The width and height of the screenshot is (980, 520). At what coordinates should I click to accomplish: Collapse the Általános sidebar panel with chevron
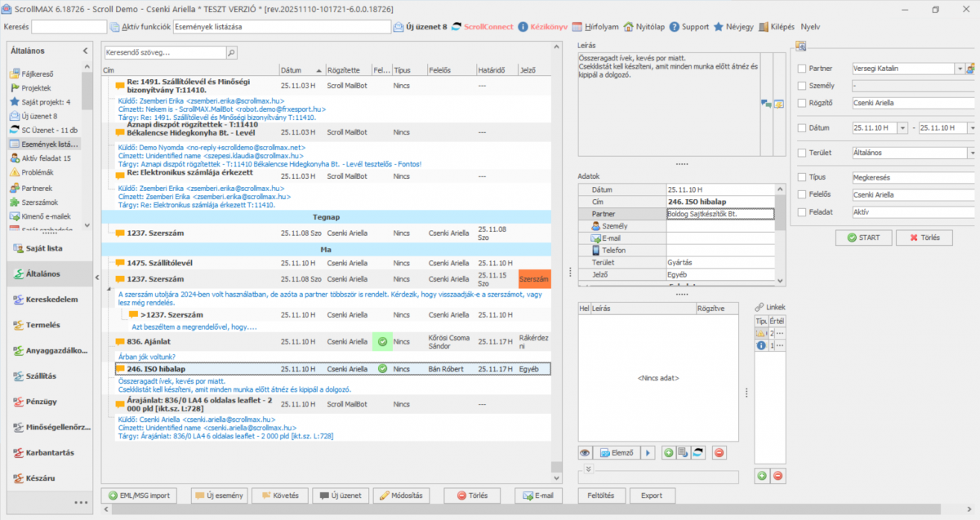tap(86, 51)
